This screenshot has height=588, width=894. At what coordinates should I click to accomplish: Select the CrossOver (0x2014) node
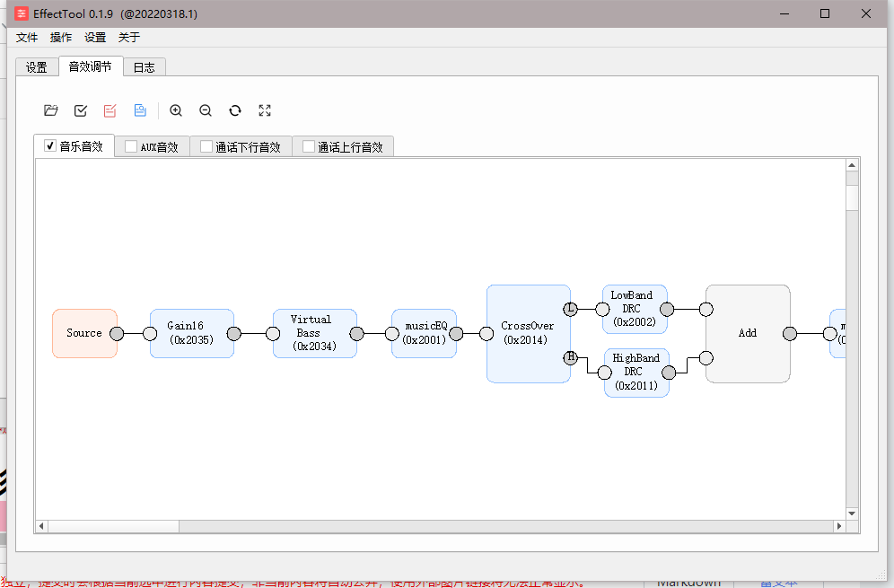pyautogui.click(x=529, y=334)
